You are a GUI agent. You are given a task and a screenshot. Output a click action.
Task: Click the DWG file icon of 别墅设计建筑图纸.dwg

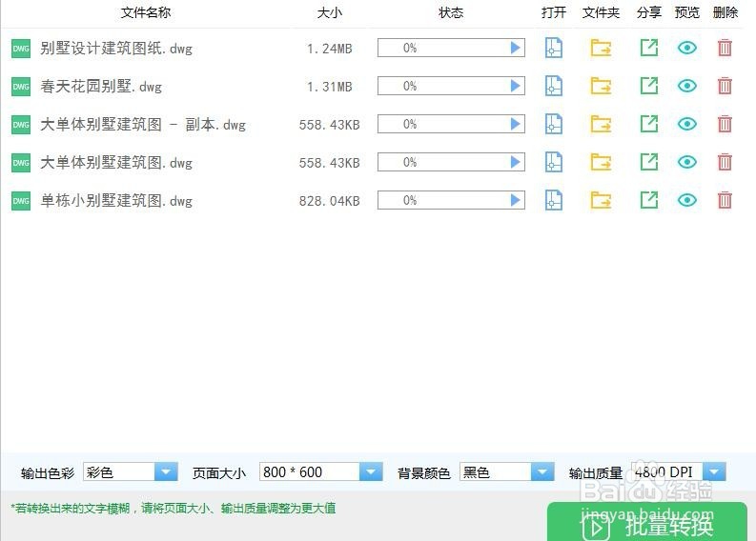tap(21, 49)
